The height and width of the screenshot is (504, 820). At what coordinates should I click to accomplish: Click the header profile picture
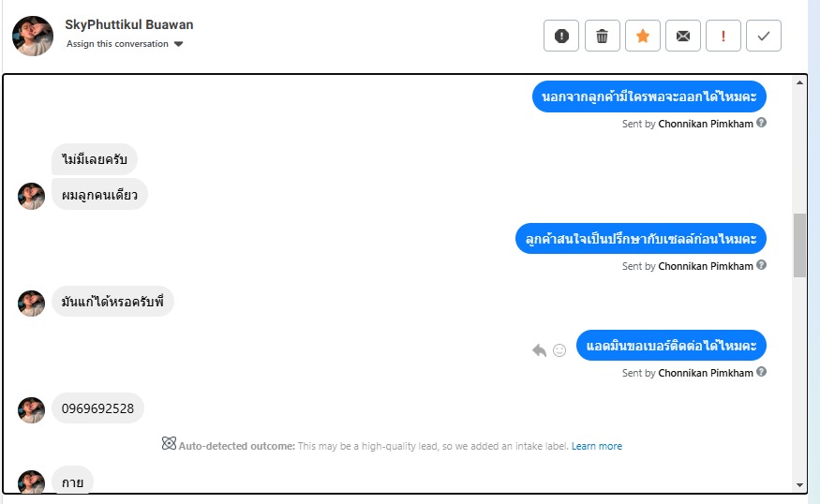point(33,36)
